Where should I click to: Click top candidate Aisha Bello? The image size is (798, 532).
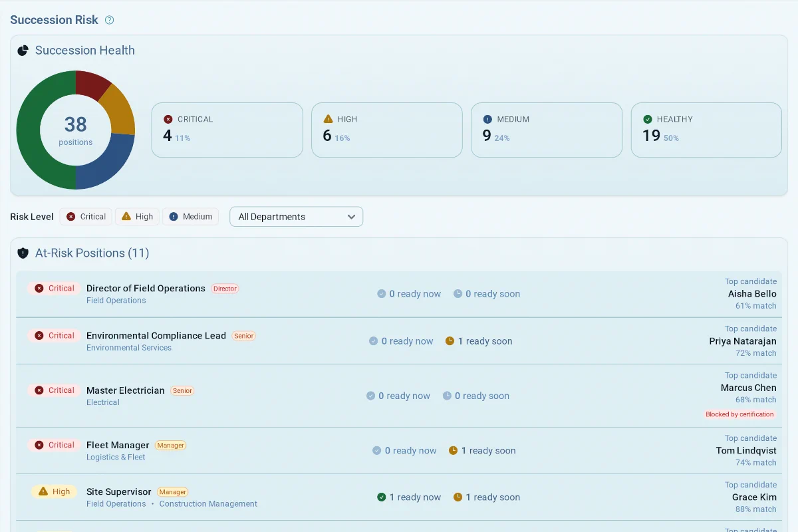[x=752, y=294]
